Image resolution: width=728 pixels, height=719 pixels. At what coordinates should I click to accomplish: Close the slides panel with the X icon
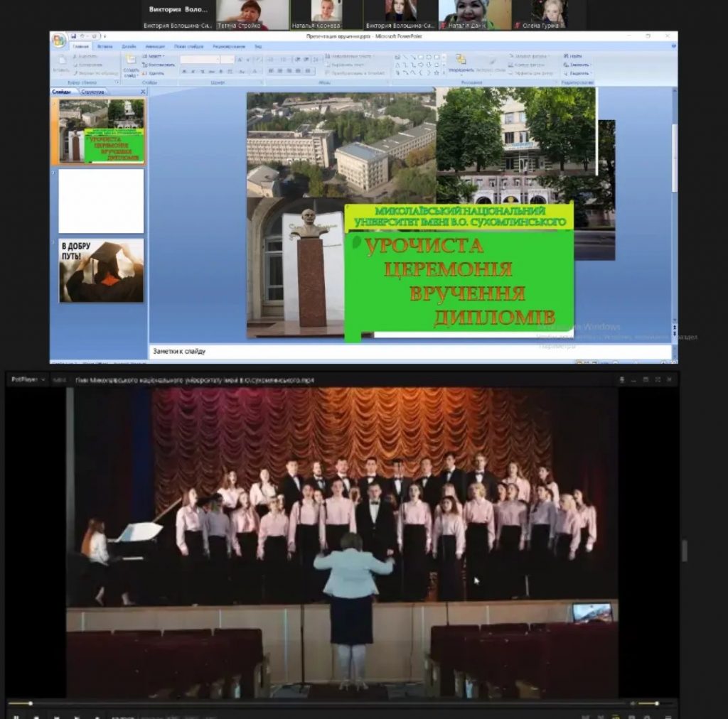click(x=142, y=92)
